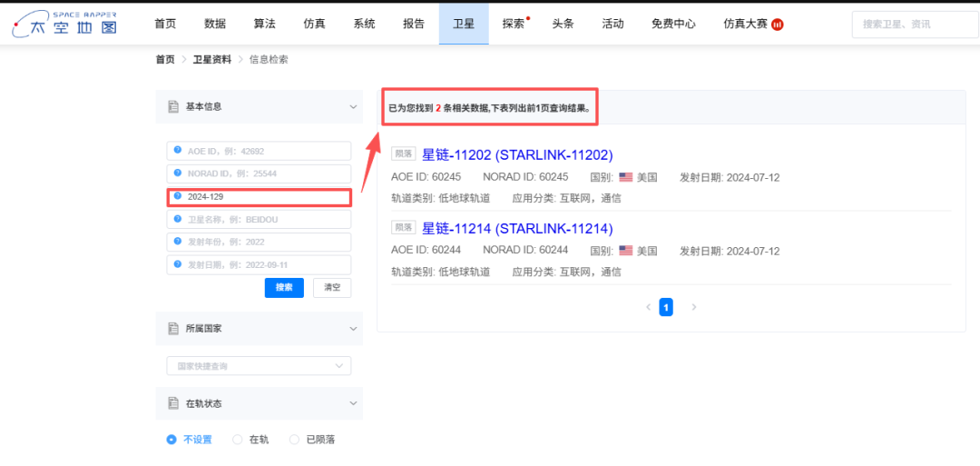Collapse the 在轨状态 panel chevron
Image resolution: width=980 pixels, height=466 pixels.
pyautogui.click(x=353, y=403)
